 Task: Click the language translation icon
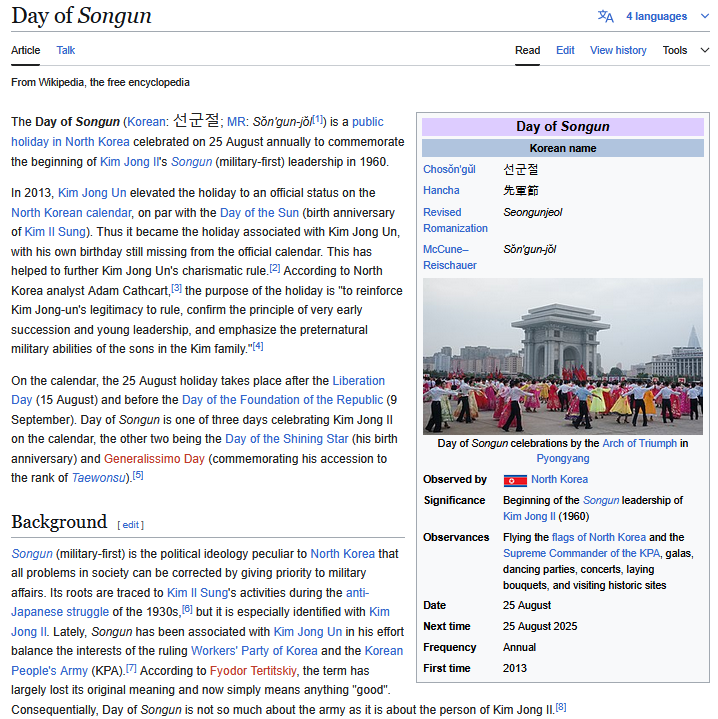[x=605, y=17]
